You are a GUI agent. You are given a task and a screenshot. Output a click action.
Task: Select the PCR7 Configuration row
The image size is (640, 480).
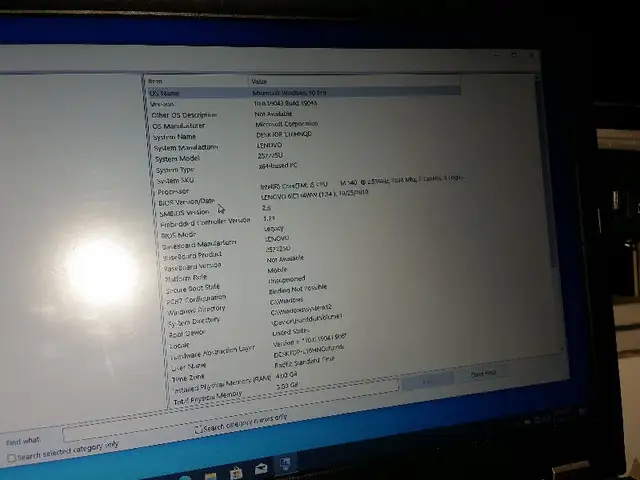point(196,300)
